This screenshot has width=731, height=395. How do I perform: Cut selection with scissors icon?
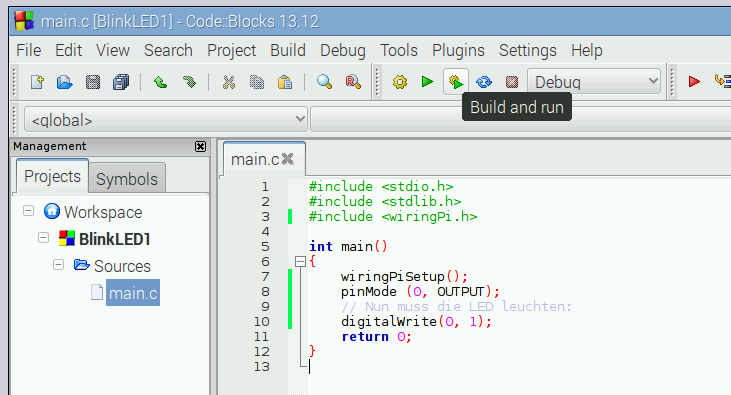click(228, 83)
